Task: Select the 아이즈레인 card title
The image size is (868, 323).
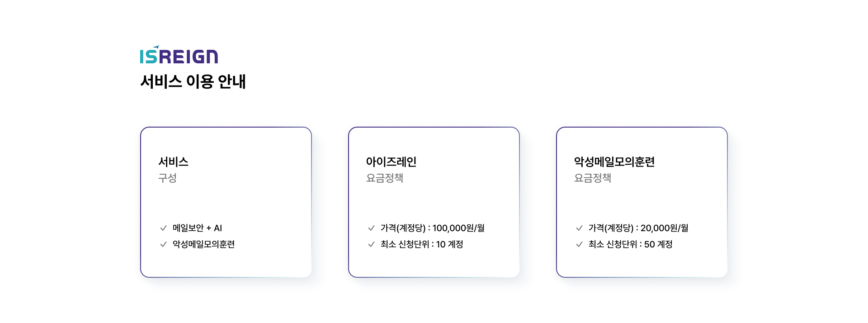Action: pos(391,161)
